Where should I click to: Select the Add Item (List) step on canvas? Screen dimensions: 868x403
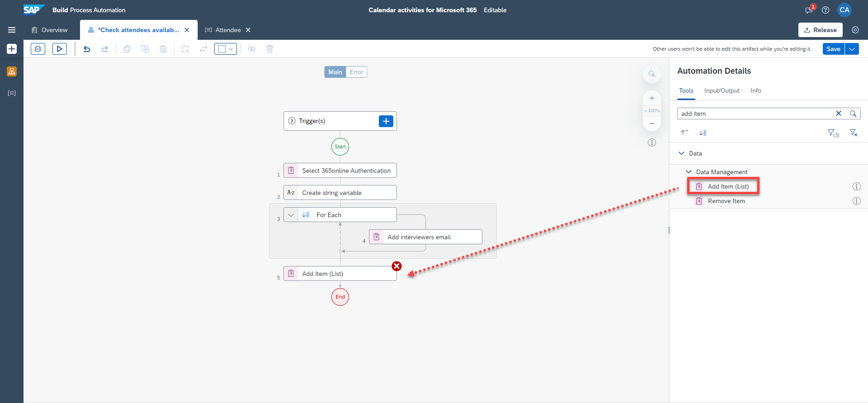coord(340,274)
